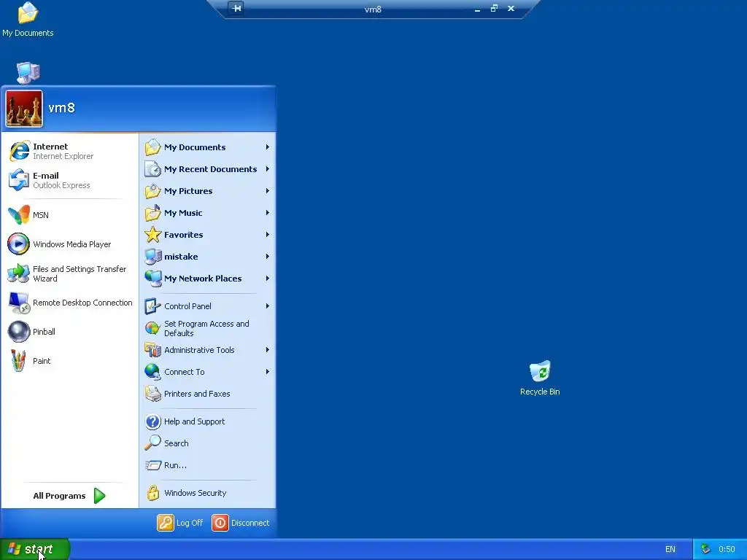Expand the Favorites submenu arrow
Viewport: 747px width, 560px height.
pyautogui.click(x=267, y=235)
